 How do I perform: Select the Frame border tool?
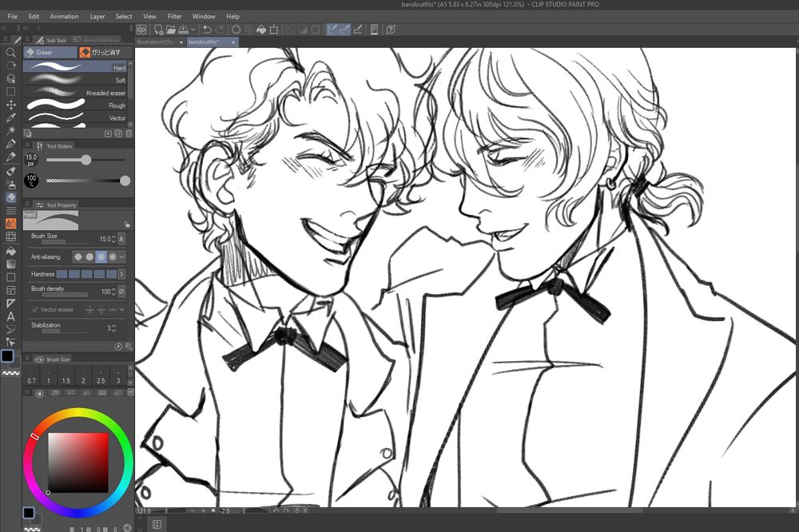pyautogui.click(x=10, y=291)
